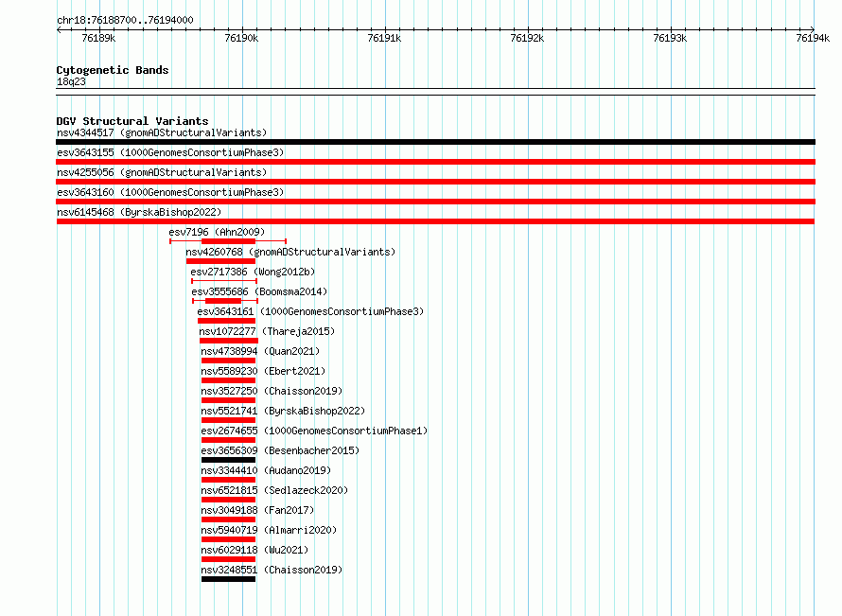This screenshot has height=616, width=842.
Task: Click esv3643161 1000GenomesConsortiumPhase3 label
Action: coord(310,311)
